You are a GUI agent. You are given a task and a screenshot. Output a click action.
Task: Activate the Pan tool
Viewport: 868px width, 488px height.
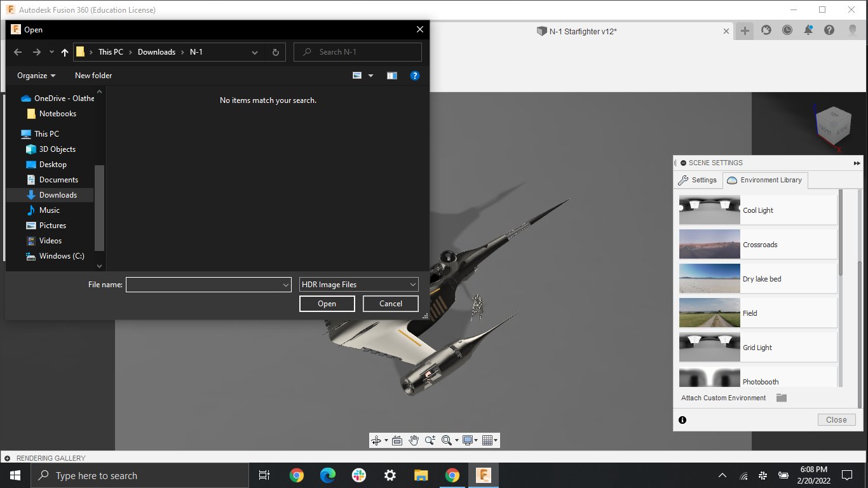[x=414, y=440]
